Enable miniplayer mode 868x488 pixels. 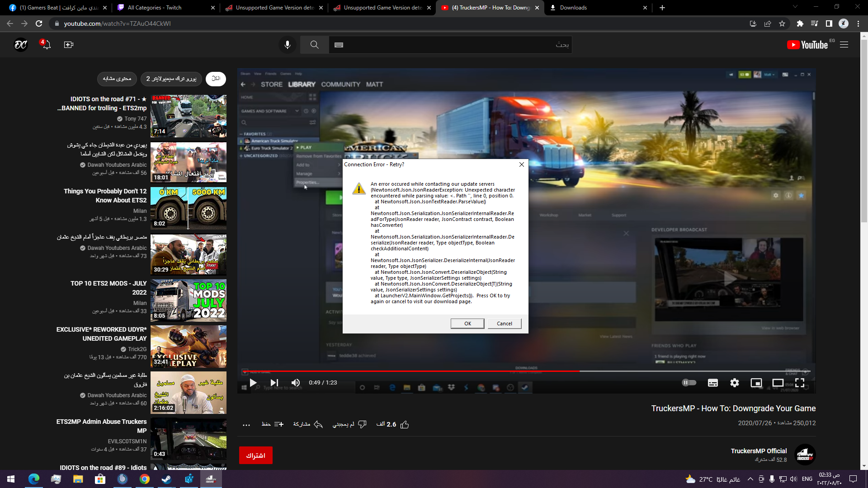[x=756, y=383]
